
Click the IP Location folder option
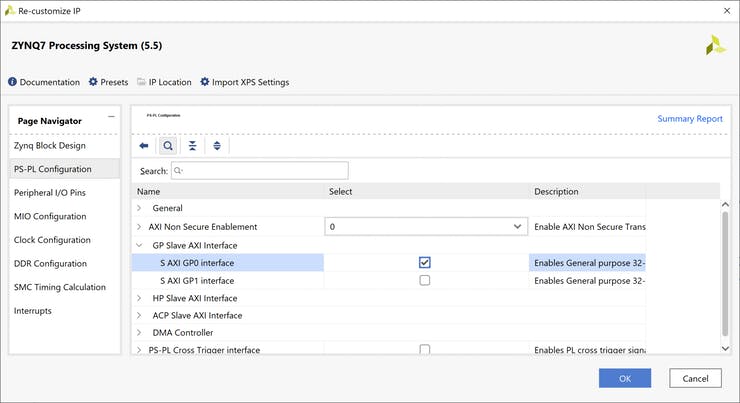click(163, 82)
